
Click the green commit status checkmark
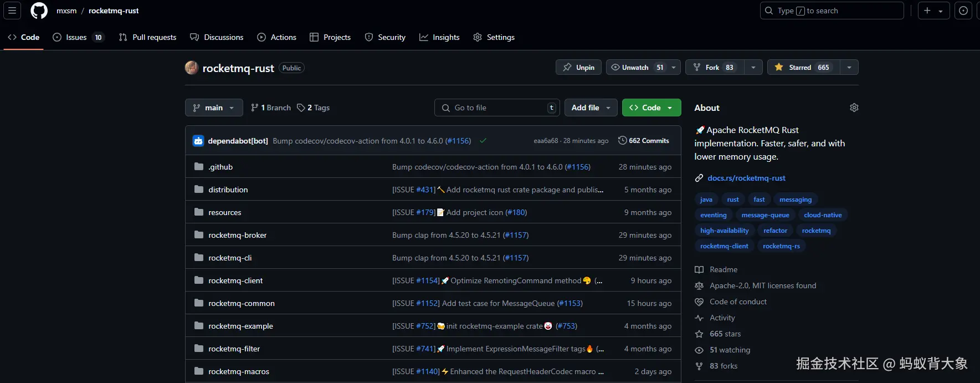[x=483, y=141]
